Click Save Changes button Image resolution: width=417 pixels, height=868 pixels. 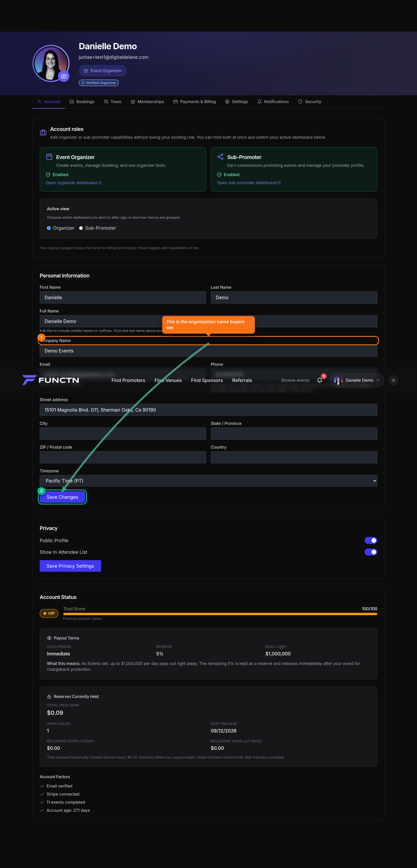pos(62,497)
